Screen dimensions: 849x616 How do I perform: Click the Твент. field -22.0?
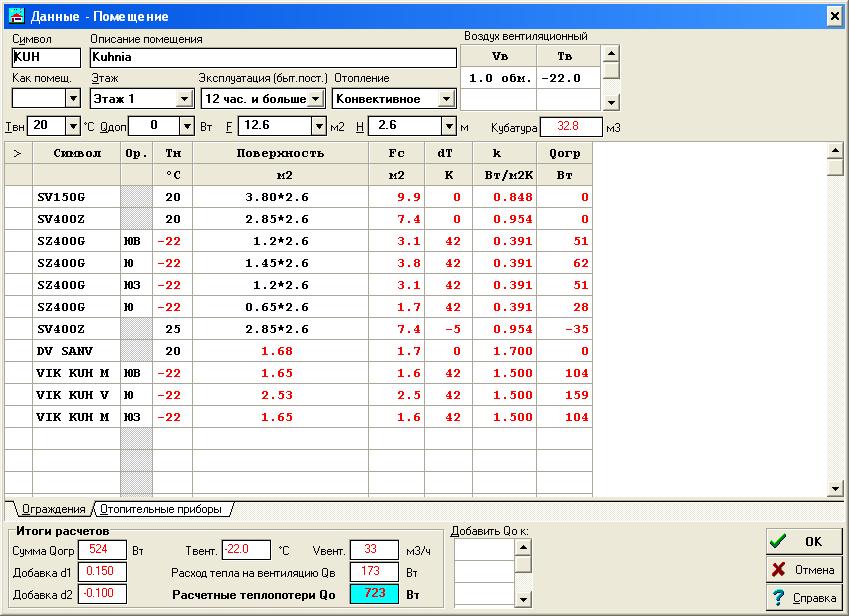coord(246,549)
